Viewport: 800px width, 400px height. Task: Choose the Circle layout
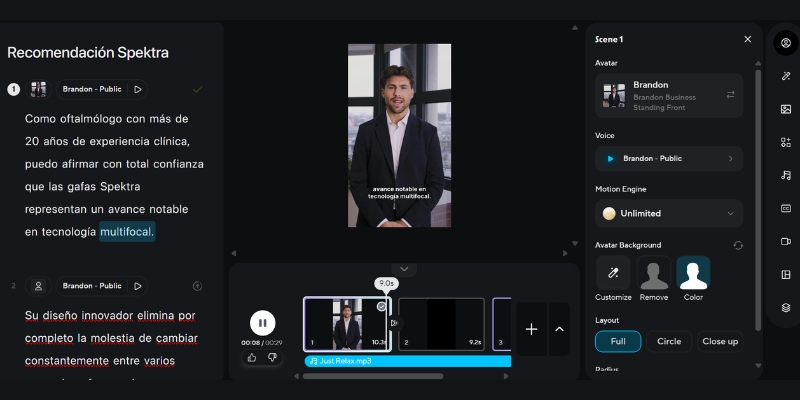669,341
